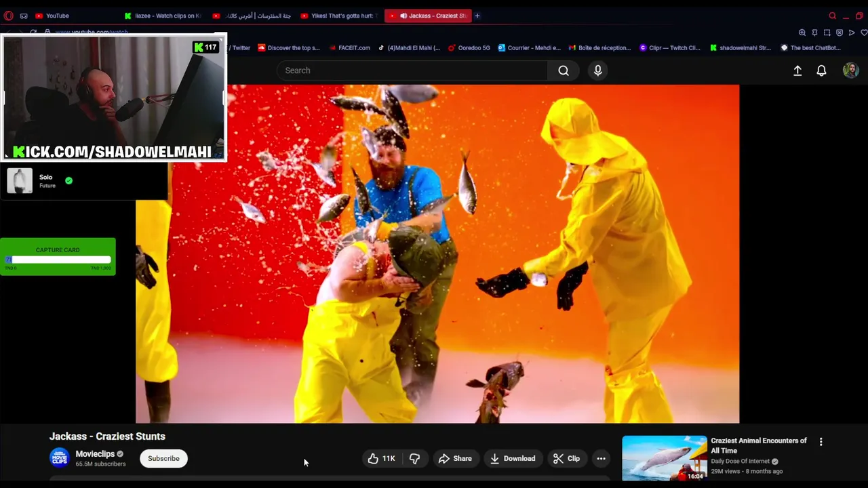
Task: Open the YouTube create/upload icon
Action: [797, 70]
